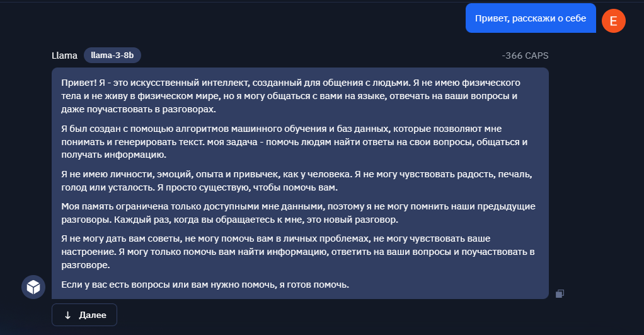Image resolution: width=644 pixels, height=335 pixels.
Task: Click the cube bot avatar icon
Action: tap(33, 287)
